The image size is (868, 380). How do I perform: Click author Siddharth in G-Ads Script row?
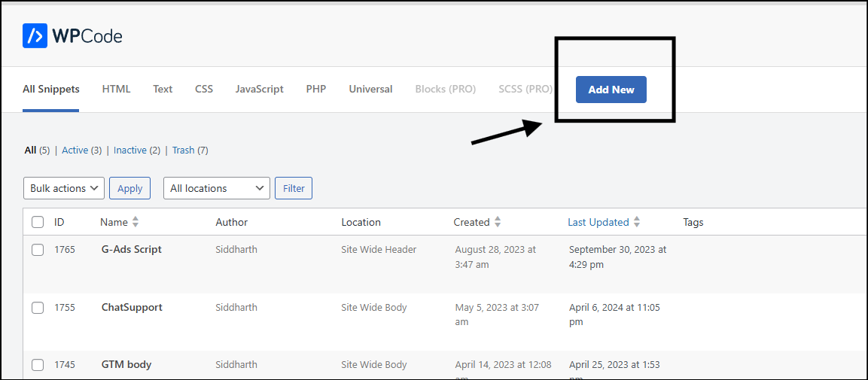tap(236, 250)
